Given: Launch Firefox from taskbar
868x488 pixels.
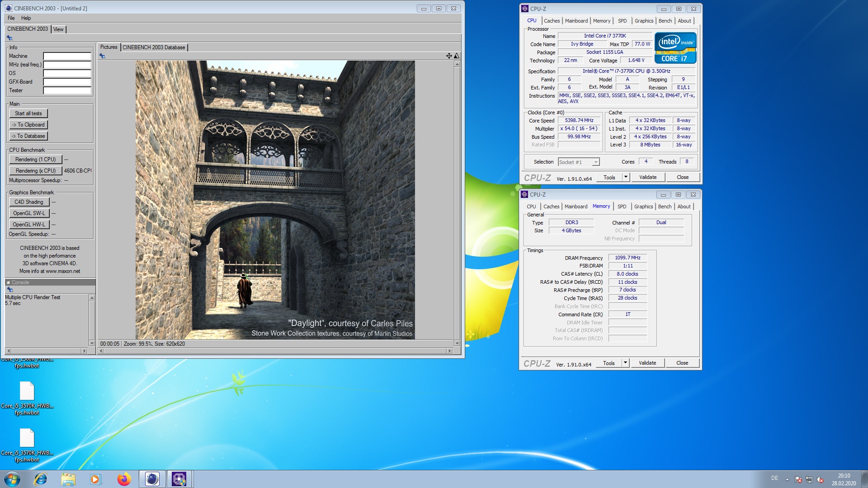Looking at the screenshot, I should (x=124, y=479).
